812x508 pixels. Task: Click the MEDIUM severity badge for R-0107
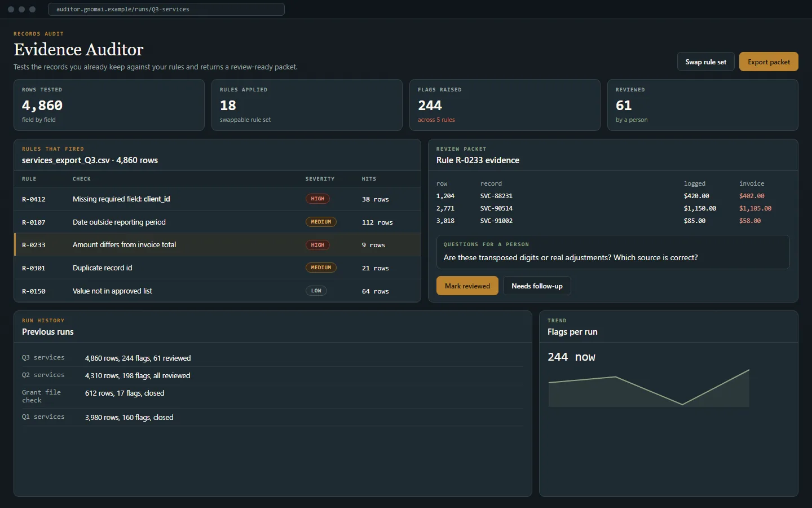pos(321,222)
